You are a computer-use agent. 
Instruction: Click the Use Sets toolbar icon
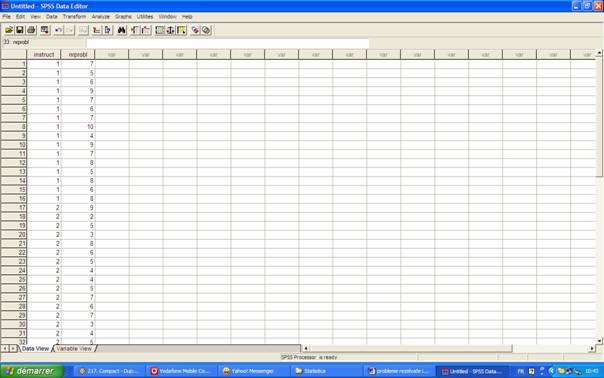206,30
